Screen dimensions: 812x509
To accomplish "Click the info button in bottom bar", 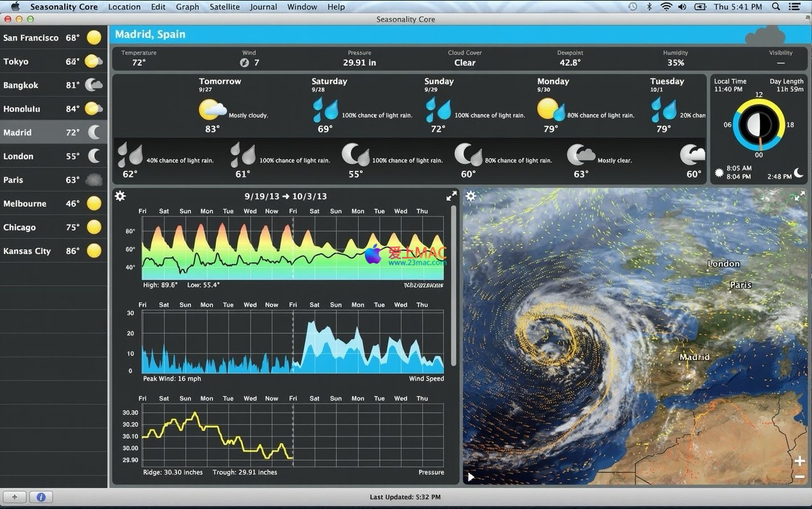I will [x=41, y=497].
